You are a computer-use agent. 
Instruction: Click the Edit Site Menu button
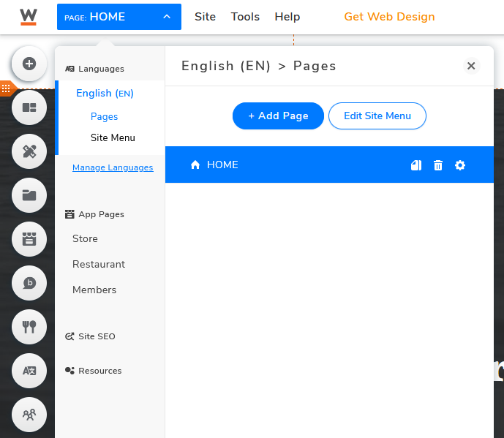click(x=377, y=116)
